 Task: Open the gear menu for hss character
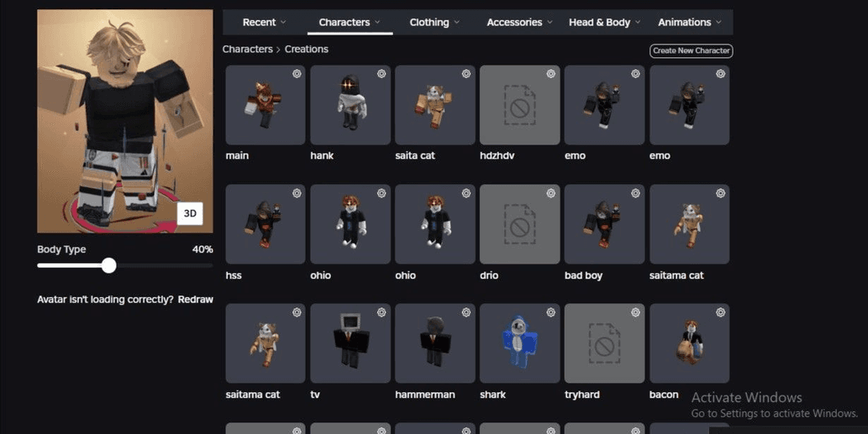coord(297,193)
